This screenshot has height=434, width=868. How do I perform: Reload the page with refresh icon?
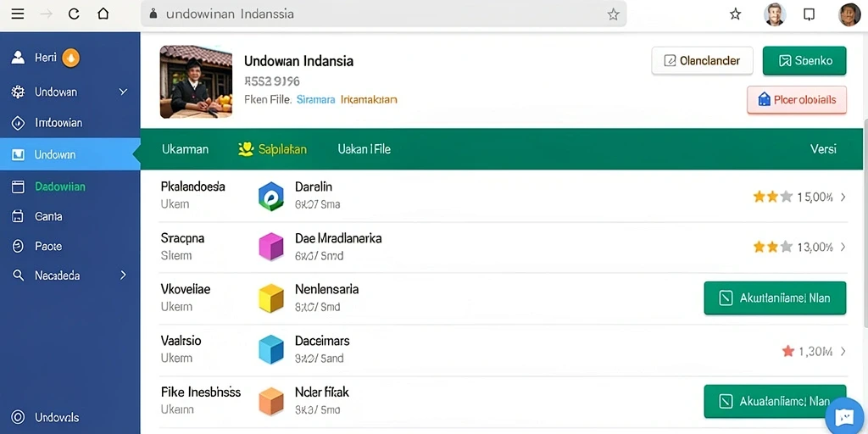coord(74,14)
